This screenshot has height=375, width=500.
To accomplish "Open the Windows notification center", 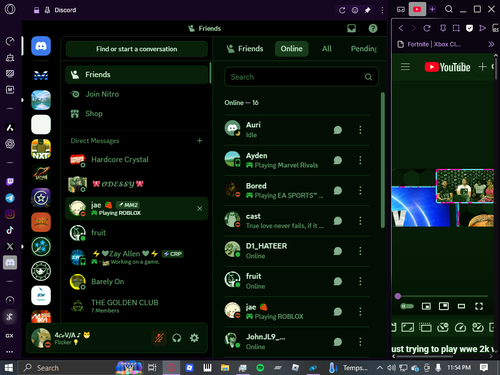I will pyautogui.click(x=484, y=368).
